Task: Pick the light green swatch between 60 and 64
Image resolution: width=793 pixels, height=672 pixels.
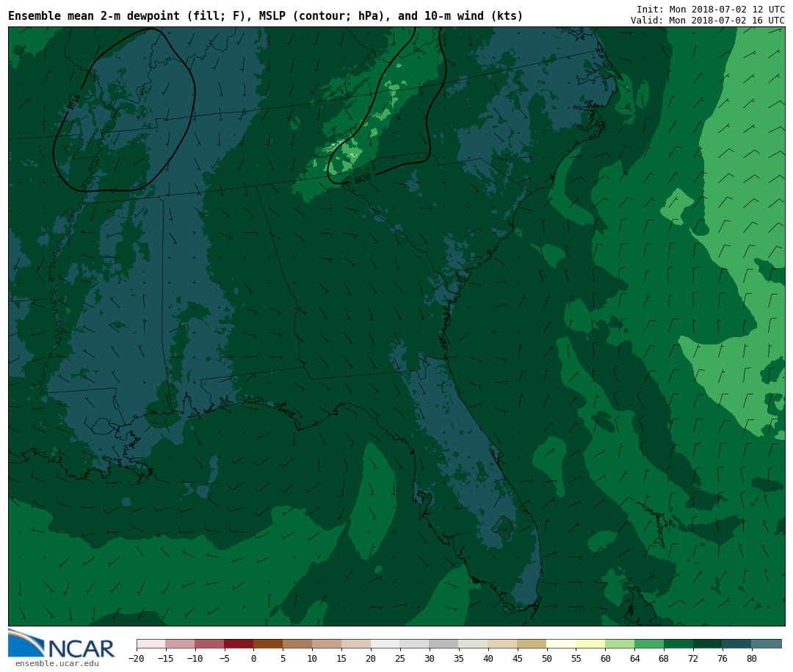Action: [x=620, y=644]
